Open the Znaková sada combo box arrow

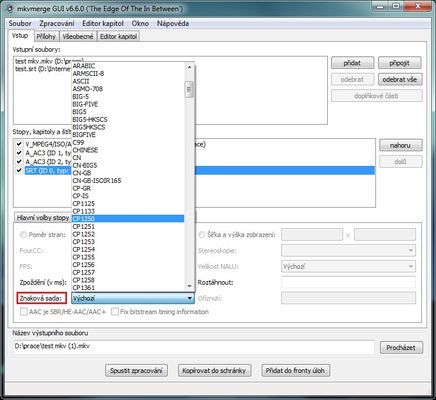coord(189,298)
